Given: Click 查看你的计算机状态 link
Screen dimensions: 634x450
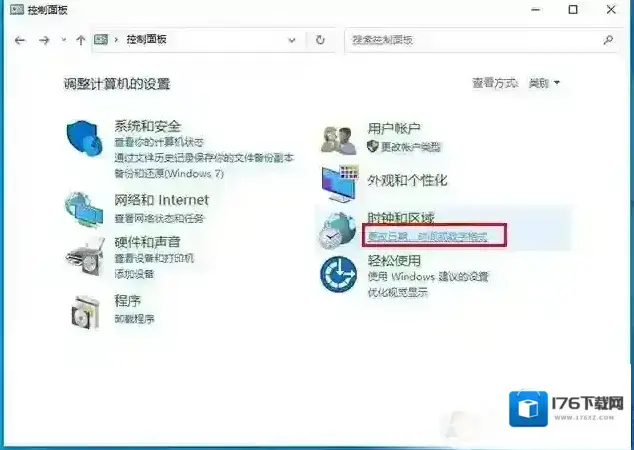Looking at the screenshot, I should click(x=159, y=142).
